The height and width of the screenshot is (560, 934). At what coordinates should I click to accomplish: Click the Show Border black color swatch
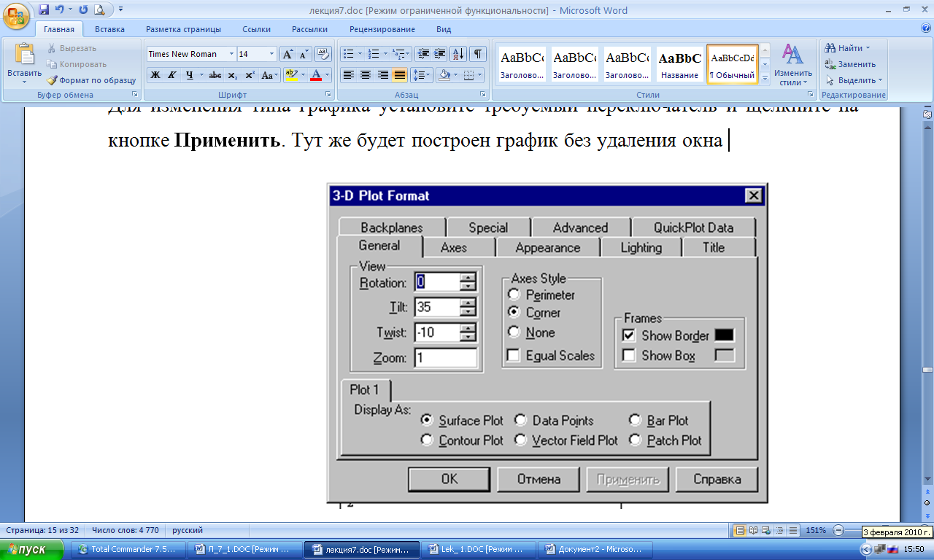click(724, 335)
